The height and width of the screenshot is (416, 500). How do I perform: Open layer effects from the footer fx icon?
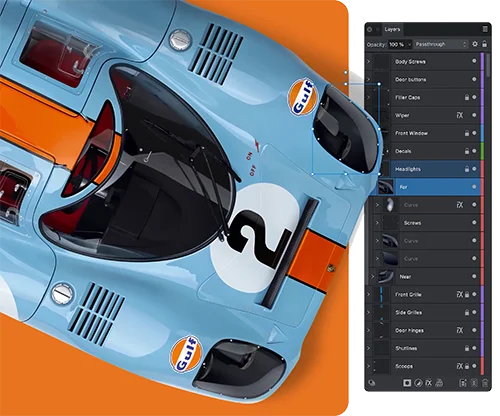429,383
